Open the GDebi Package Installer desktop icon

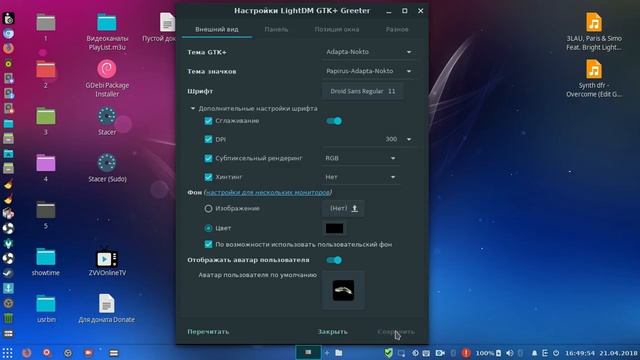pos(107,69)
